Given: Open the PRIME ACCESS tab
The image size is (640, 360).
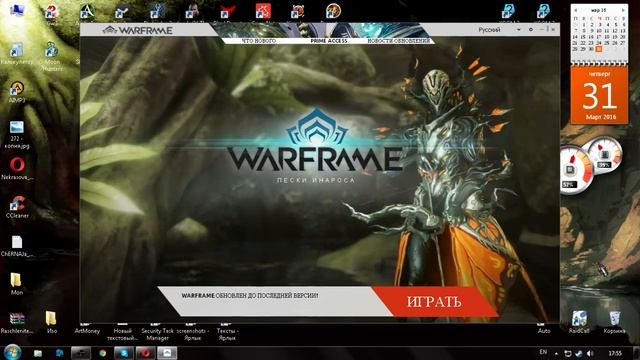Looking at the screenshot, I should (x=329, y=41).
